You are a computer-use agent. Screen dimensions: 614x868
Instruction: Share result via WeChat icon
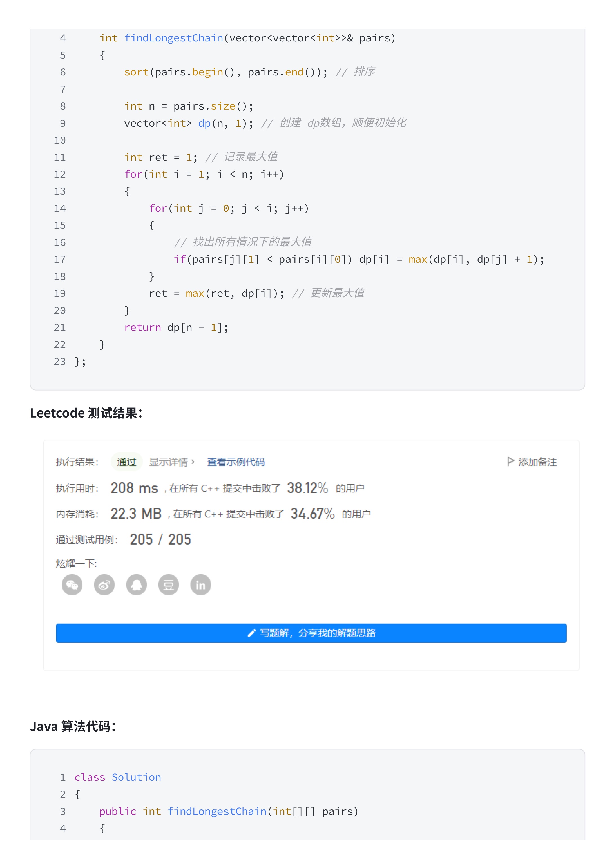pos(72,585)
